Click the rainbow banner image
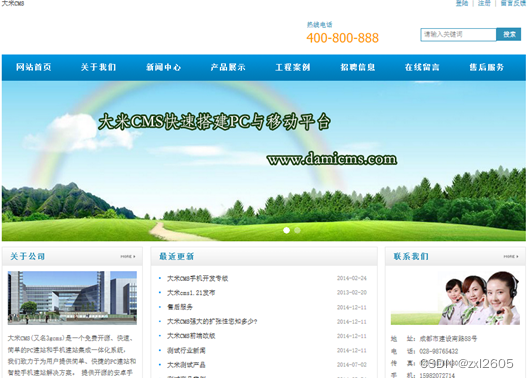This screenshot has height=378, width=529. tap(264, 161)
